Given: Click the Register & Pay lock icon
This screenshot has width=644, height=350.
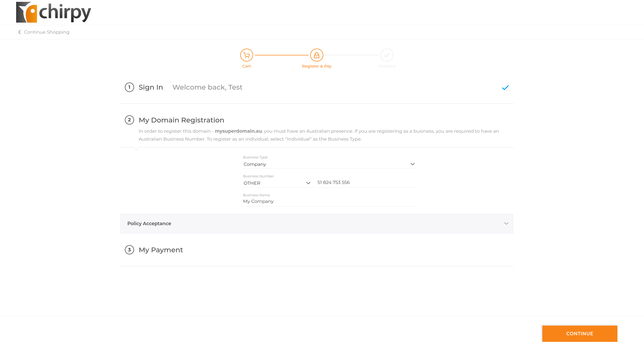Looking at the screenshot, I should (x=316, y=55).
